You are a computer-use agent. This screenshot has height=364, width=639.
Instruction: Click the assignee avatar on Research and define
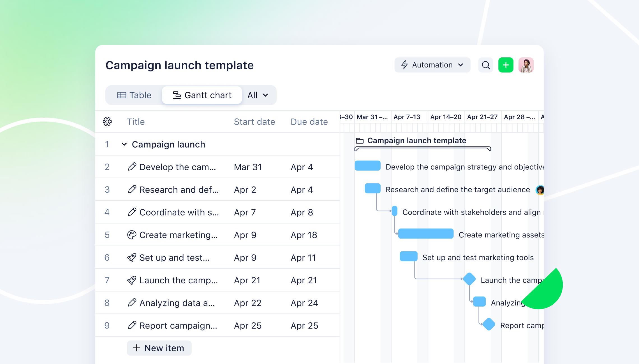click(x=540, y=190)
